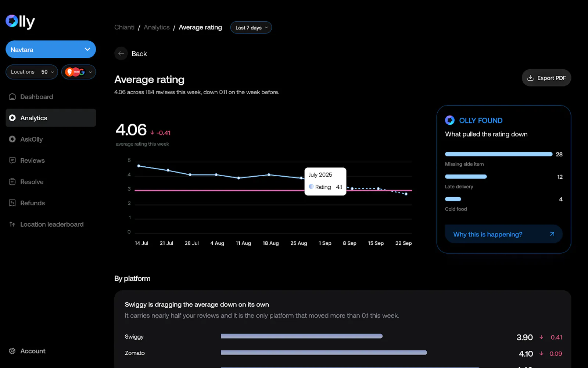
Task: Go to Dashboard in sidebar
Action: (51, 97)
